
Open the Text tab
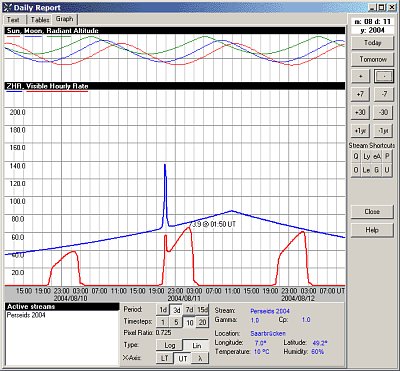(13, 20)
